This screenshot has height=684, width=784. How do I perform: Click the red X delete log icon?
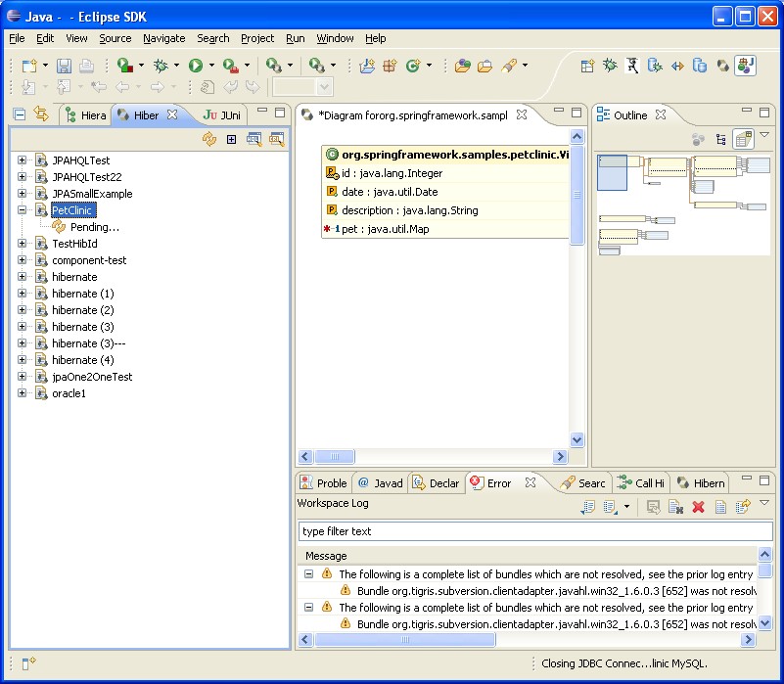pos(698,507)
